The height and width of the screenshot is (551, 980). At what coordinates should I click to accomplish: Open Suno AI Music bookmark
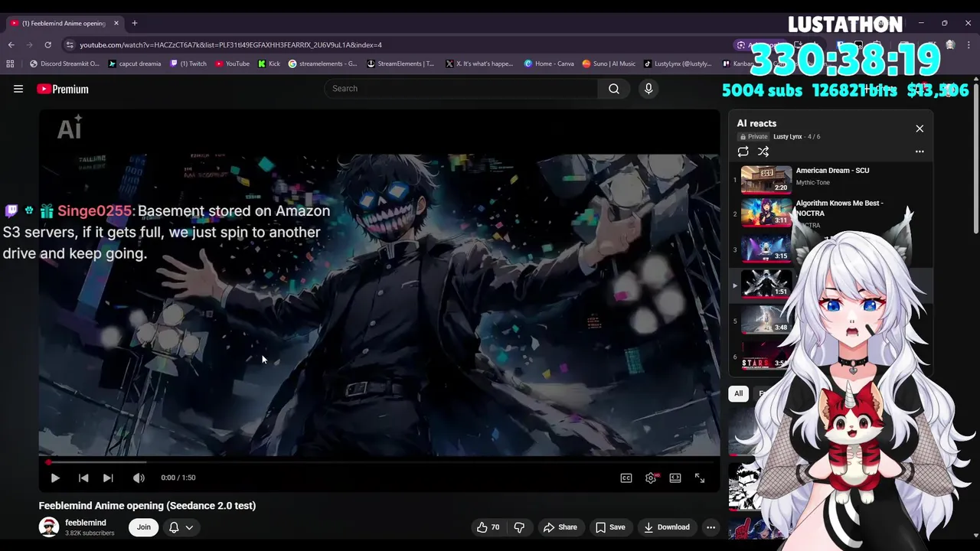coord(609,64)
